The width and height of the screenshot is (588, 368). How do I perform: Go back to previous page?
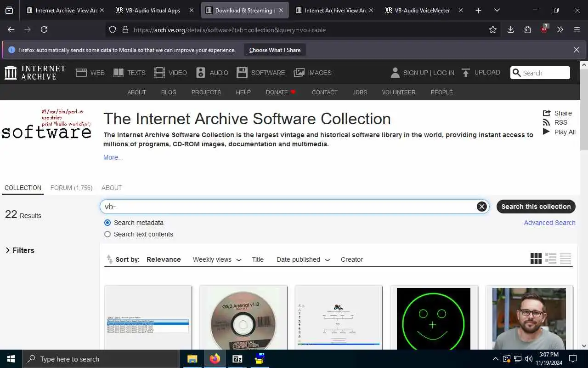(11, 29)
